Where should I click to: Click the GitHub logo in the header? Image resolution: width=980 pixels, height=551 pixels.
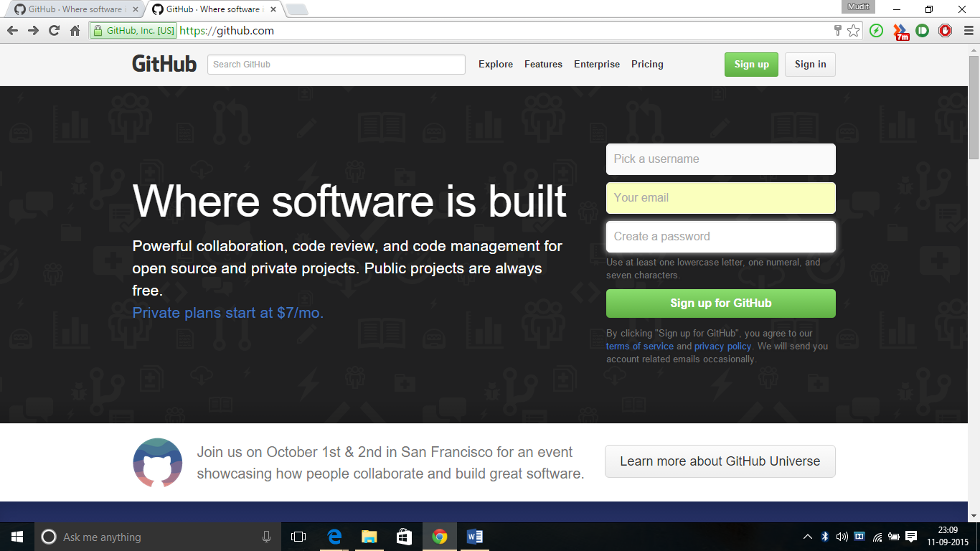[164, 64]
